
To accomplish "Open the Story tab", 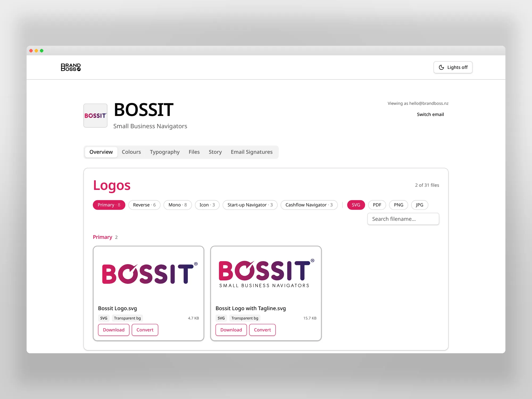I will pyautogui.click(x=215, y=152).
